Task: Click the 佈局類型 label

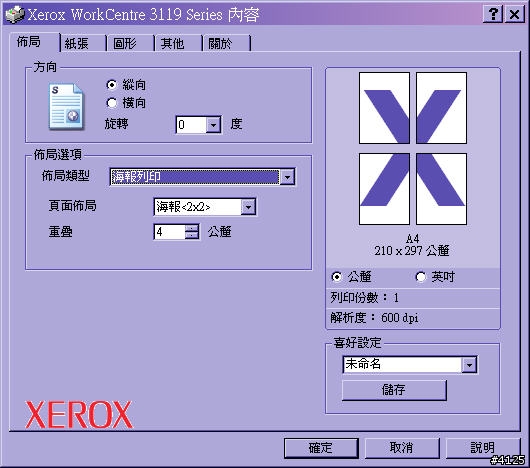Action: point(66,176)
